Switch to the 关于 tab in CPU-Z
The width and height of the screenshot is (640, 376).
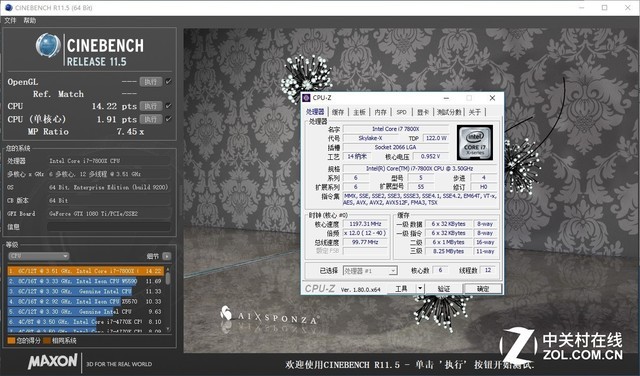[474, 112]
